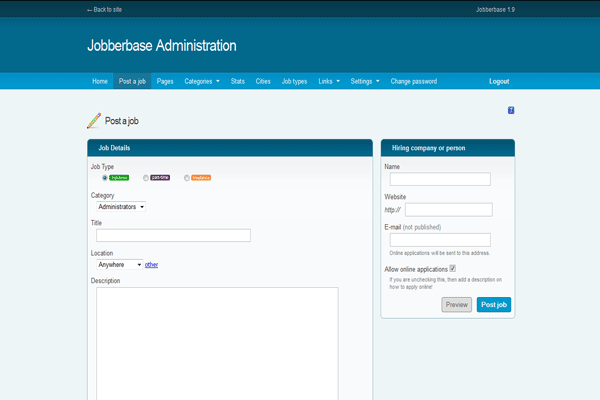Go to the Stats menu item
The width and height of the screenshot is (600, 400).
pyautogui.click(x=238, y=81)
